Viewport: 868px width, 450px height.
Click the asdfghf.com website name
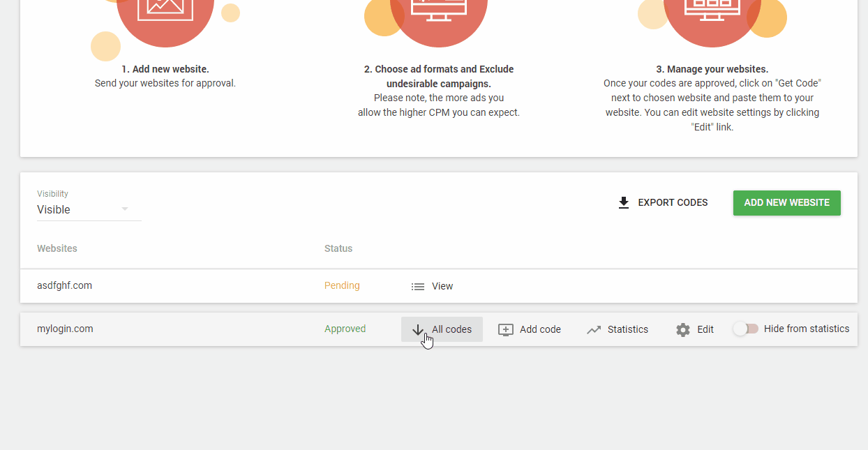click(x=64, y=285)
